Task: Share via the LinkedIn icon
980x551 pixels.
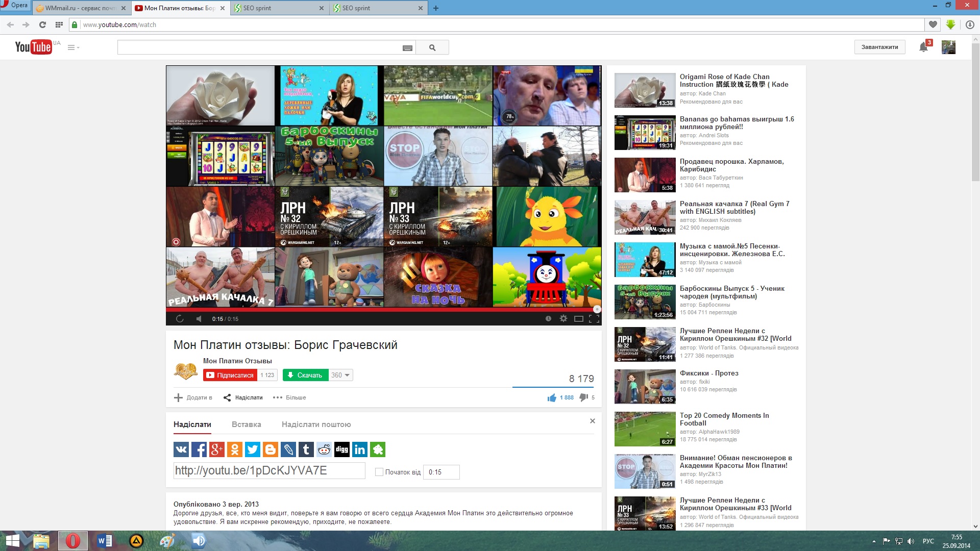Action: [x=360, y=449]
